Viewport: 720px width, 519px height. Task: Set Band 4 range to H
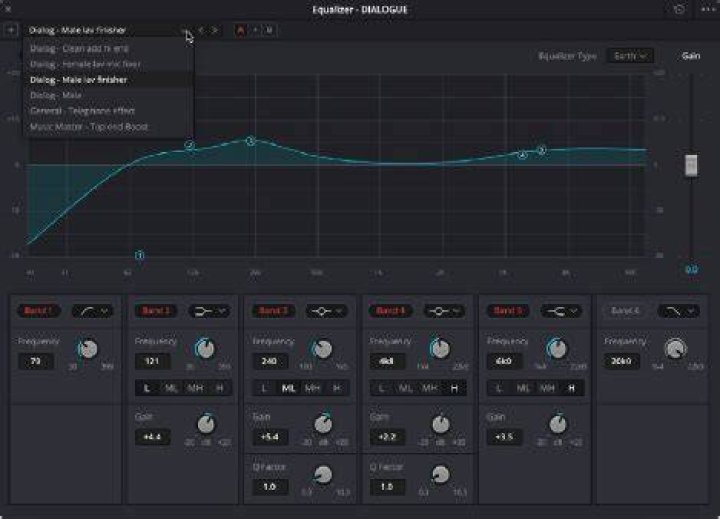click(454, 388)
